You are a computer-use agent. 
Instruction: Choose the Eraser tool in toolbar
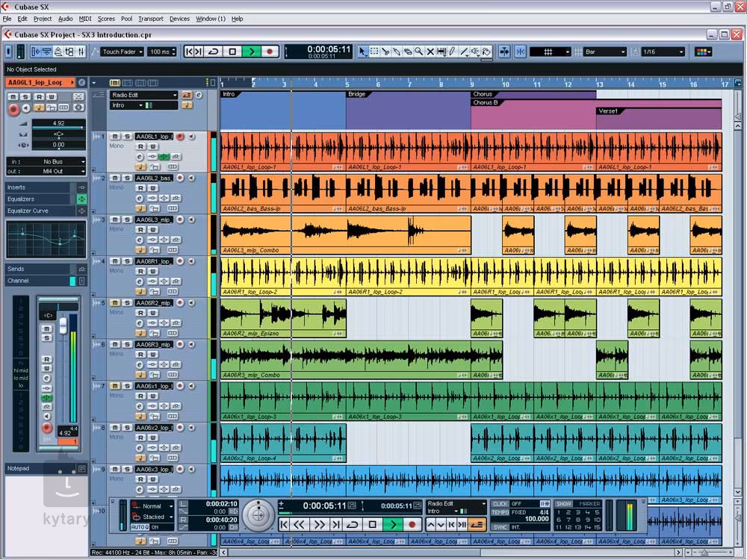pyautogui.click(x=408, y=52)
